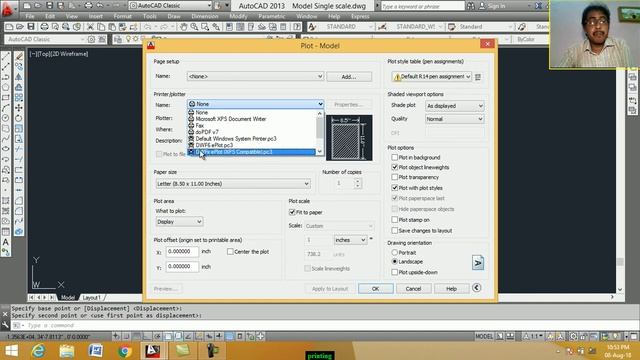The image size is (640, 360).
Task: Select the Zoom Realtime tool
Action: click(194, 27)
